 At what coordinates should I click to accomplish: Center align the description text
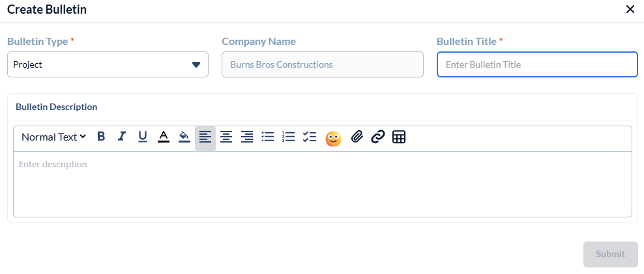[x=226, y=137]
